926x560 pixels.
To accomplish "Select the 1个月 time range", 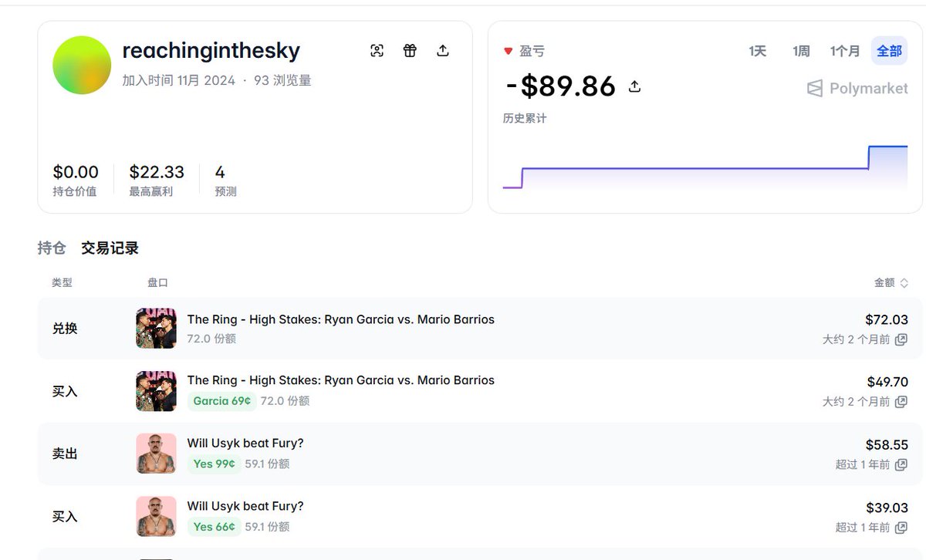I will click(844, 51).
